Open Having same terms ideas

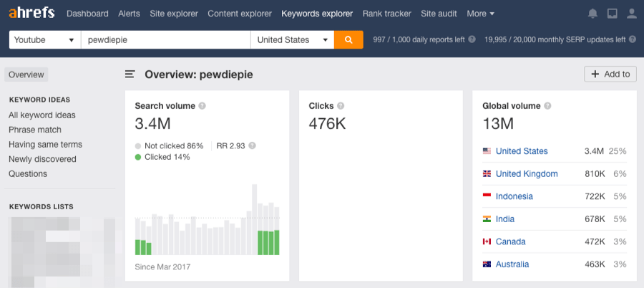pos(45,145)
